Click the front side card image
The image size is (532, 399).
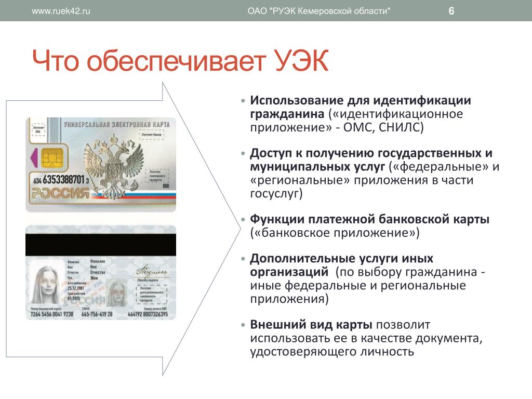101,165
